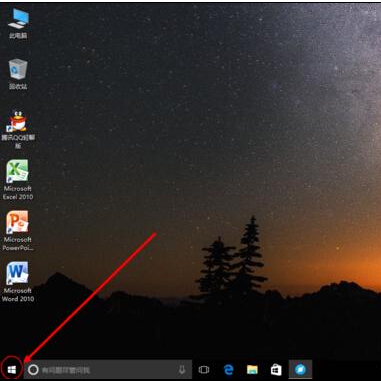Click the "PowerPoi..." label text

click(x=18, y=248)
